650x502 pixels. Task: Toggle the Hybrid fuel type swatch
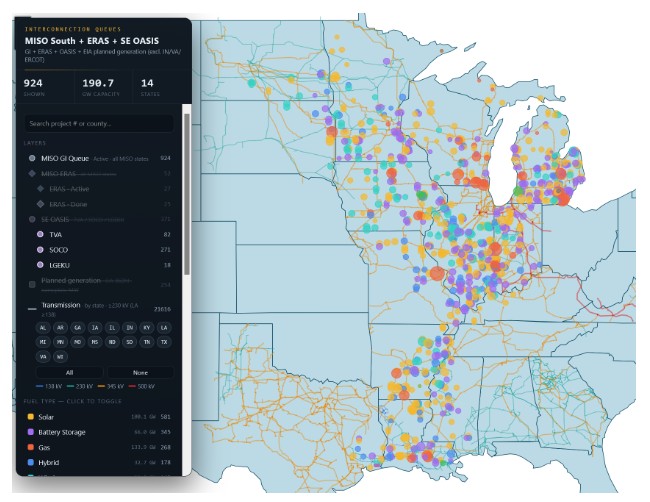[x=31, y=463]
